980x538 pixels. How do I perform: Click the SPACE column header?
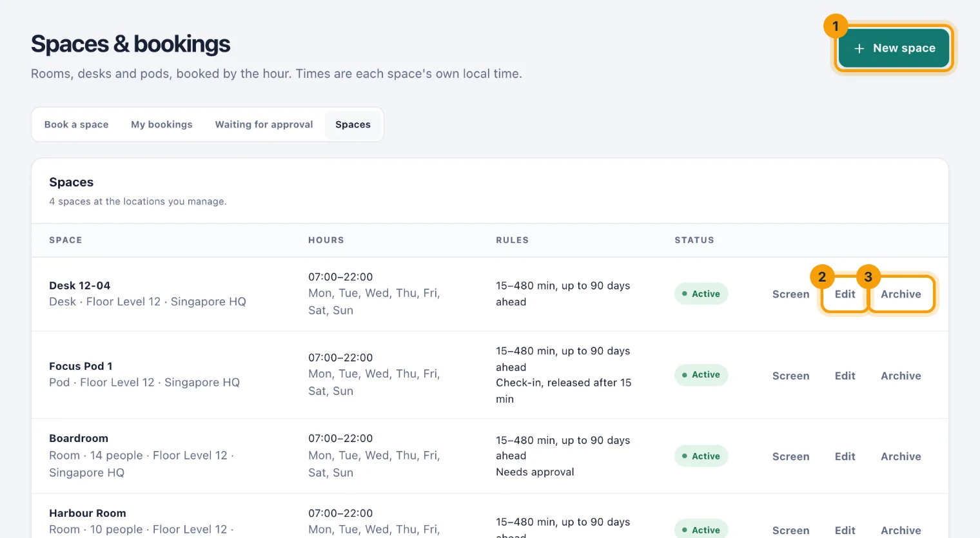click(x=66, y=240)
